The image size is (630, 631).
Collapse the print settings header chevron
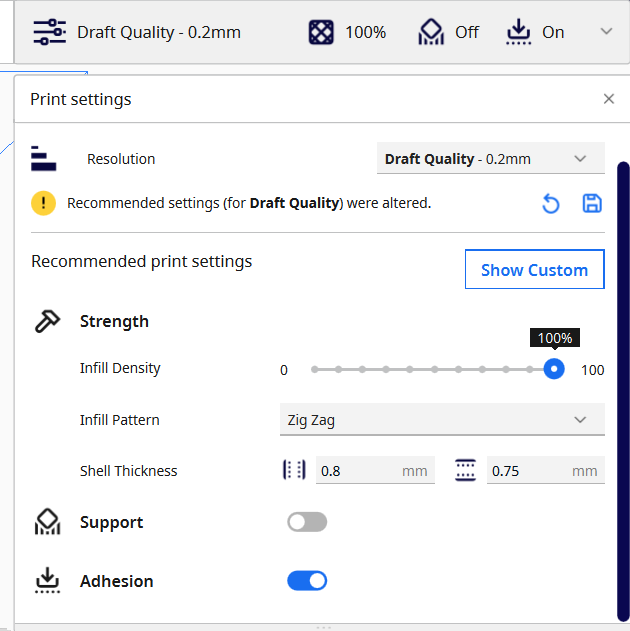(x=606, y=32)
